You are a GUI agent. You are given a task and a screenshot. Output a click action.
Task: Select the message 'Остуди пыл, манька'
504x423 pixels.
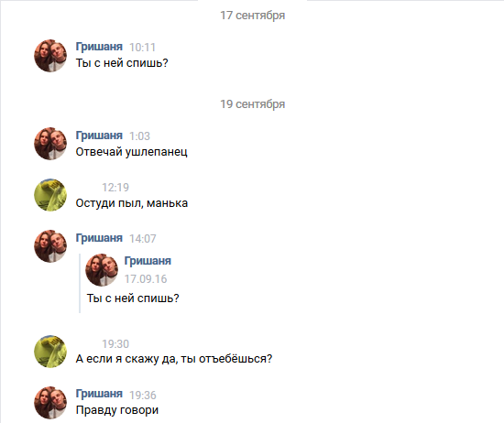132,203
